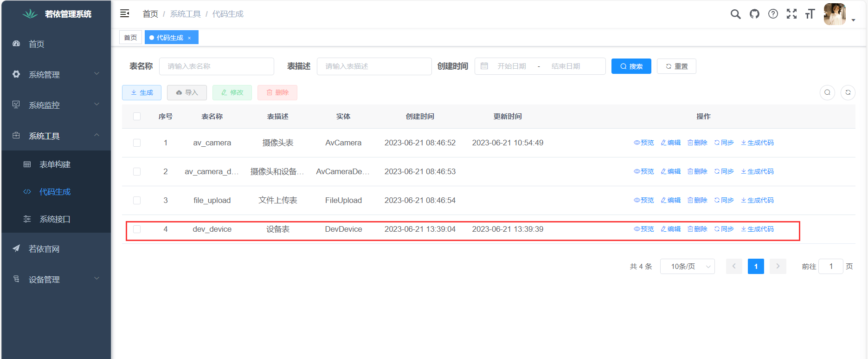
Task: Open the help question-mark icon
Action: point(773,14)
